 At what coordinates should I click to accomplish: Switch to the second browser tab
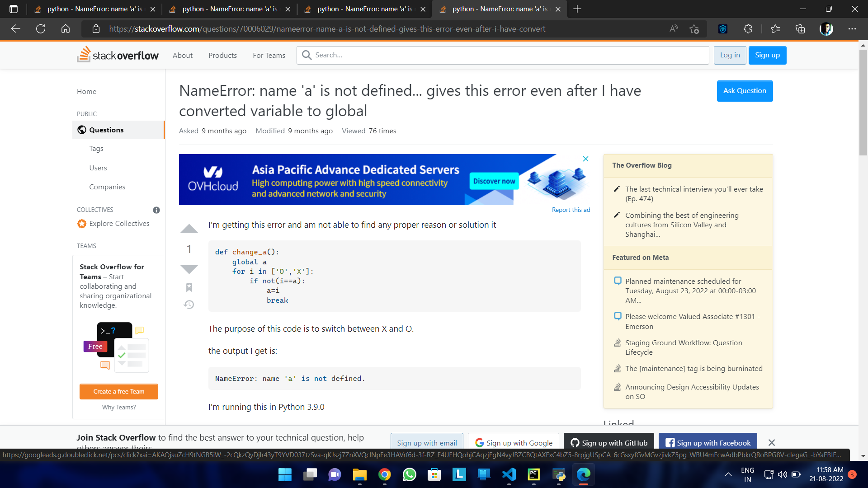pyautogui.click(x=226, y=9)
